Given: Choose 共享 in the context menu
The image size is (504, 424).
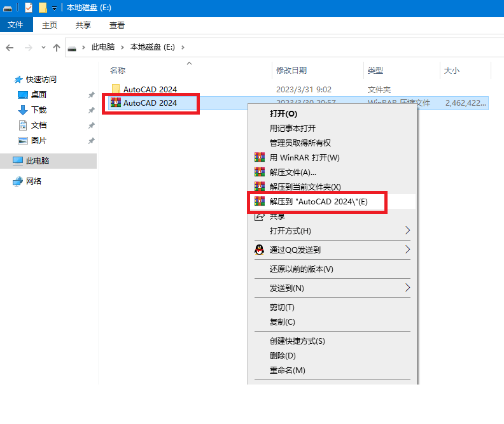Looking at the screenshot, I should pyautogui.click(x=333, y=216).
